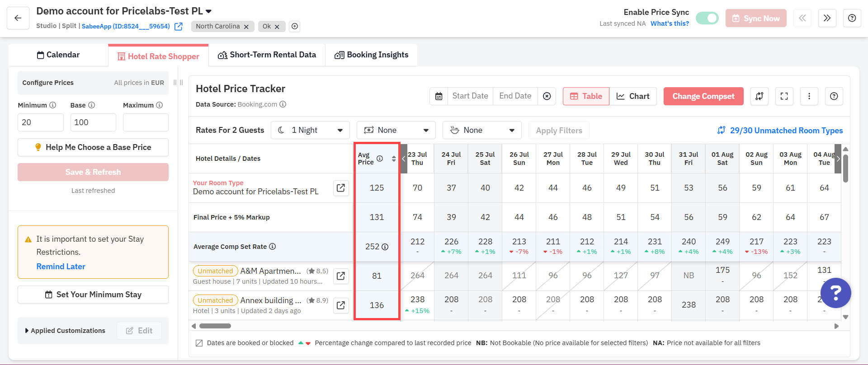Click the Start Date field
868x365 pixels.
(470, 96)
